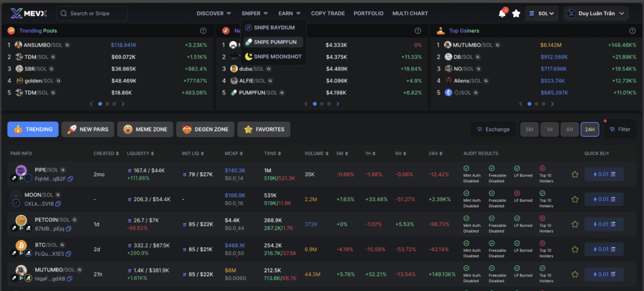644x291 pixels.
Task: Copy the MOON pair address CKLk...SVt6
Action: [x=58, y=204]
